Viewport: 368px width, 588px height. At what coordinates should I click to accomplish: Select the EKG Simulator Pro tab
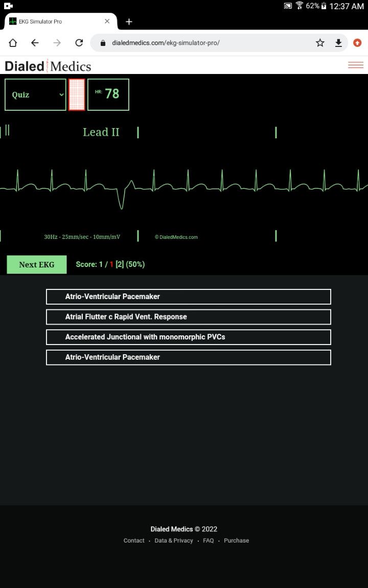60,21
